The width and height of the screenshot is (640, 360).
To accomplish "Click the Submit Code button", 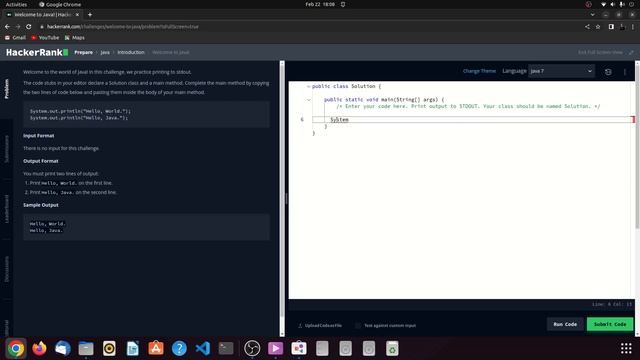I will tap(610, 324).
